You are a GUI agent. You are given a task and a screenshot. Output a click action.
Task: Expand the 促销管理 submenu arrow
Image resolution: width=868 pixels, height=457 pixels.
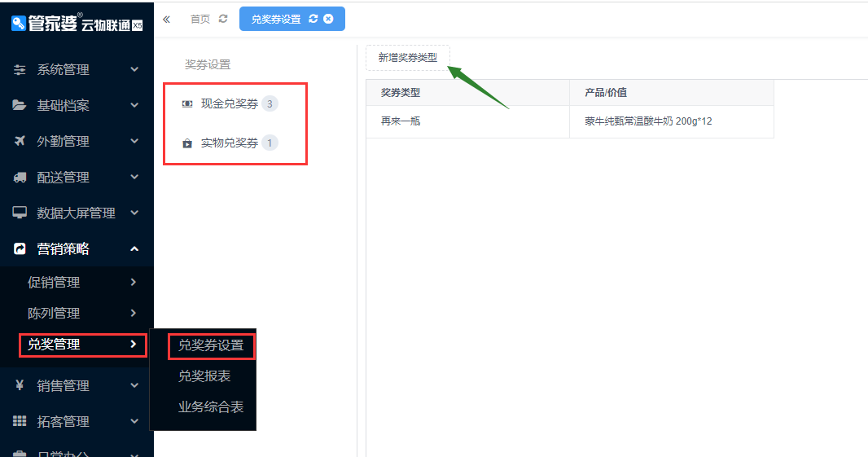pos(133,283)
